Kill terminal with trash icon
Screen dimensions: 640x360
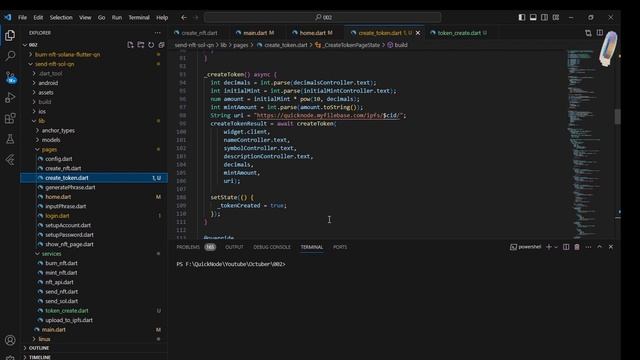(x=577, y=247)
